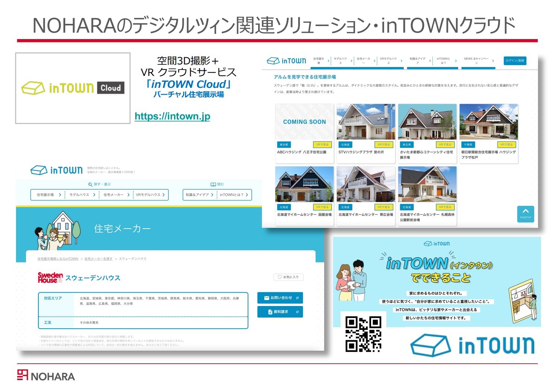Image resolution: width=557 pixels, height=392 pixels.
Task: Click the inTOWN(インタウン)でできること banner title
Action: (x=440, y=270)
